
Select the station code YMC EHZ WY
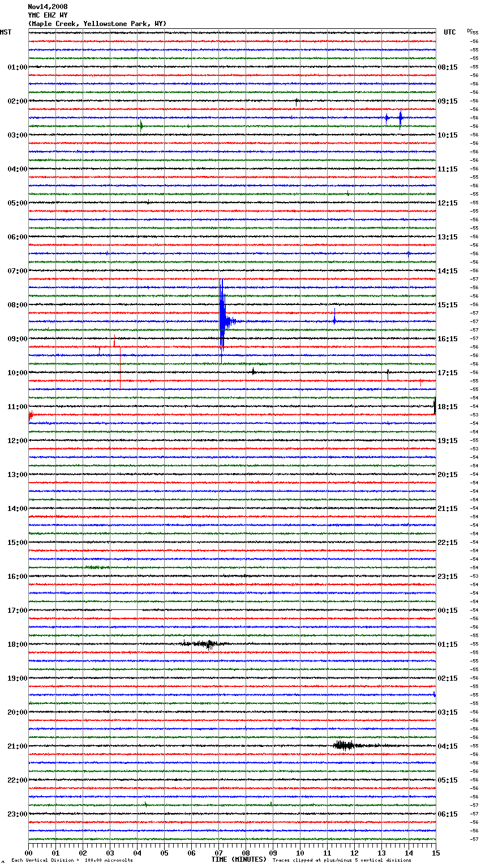pos(48,15)
